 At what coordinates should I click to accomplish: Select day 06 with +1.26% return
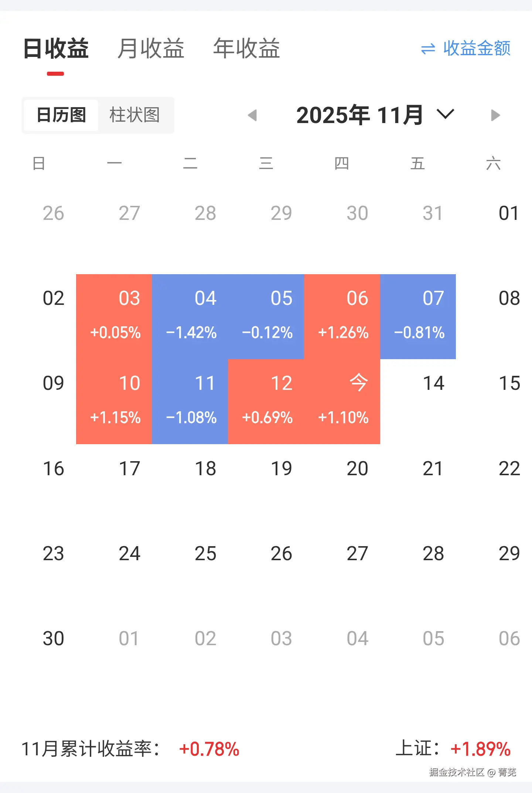click(x=342, y=316)
